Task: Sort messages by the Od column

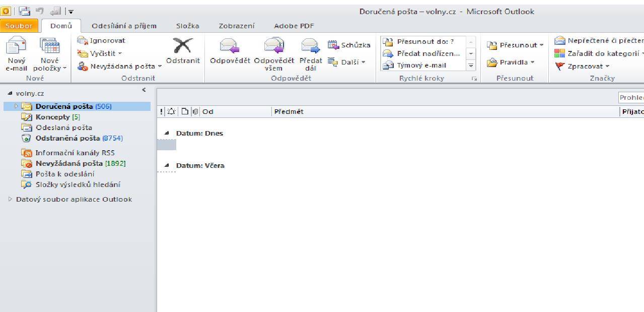Action: point(236,111)
